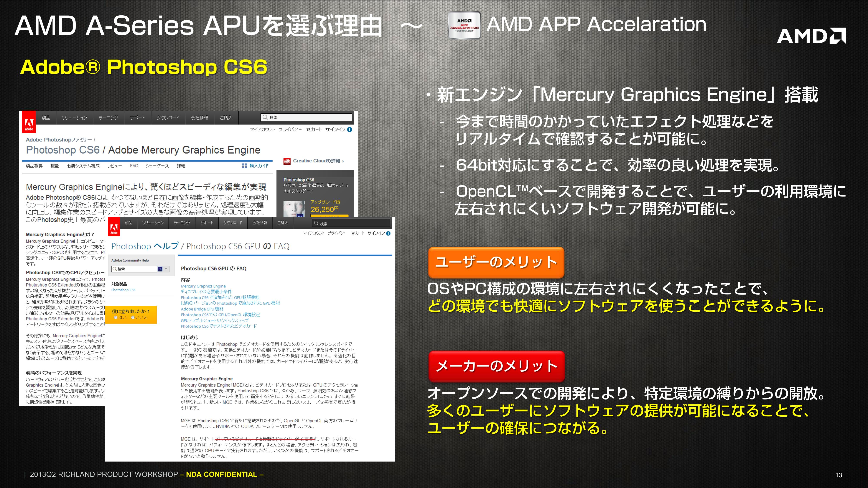Click the Ps product icon in Community Help search
Viewport: 868px width, 488px height.
[x=160, y=269]
